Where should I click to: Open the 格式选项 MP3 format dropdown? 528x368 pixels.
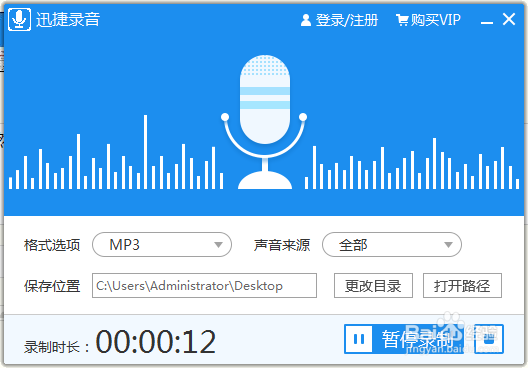coord(162,244)
